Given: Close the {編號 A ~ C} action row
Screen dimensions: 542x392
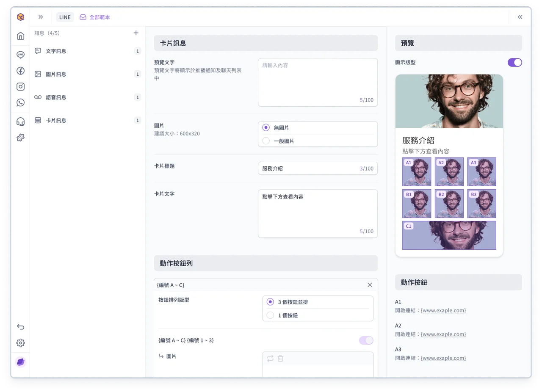Looking at the screenshot, I should [x=370, y=285].
